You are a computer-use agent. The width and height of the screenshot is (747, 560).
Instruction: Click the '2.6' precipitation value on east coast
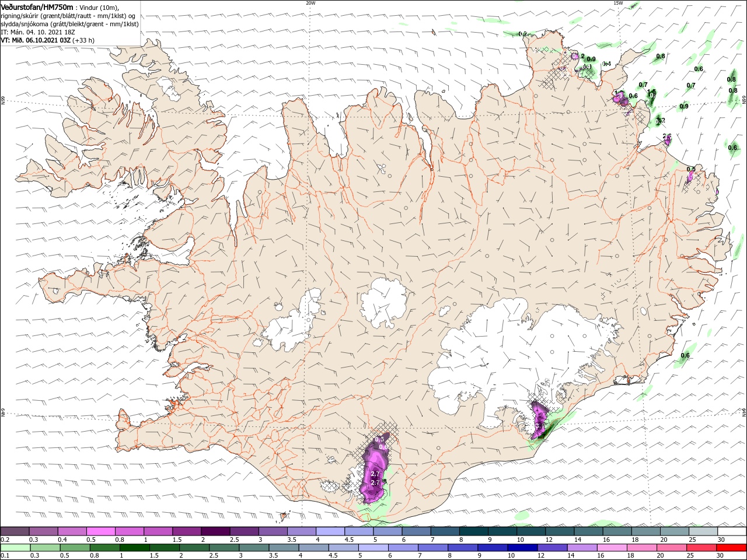[x=668, y=136]
